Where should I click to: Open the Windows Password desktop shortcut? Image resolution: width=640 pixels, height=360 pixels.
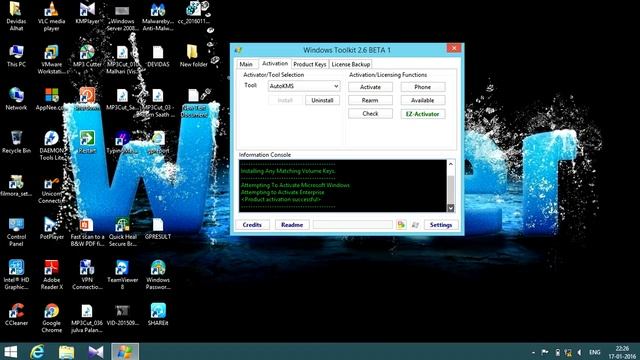click(x=158, y=275)
